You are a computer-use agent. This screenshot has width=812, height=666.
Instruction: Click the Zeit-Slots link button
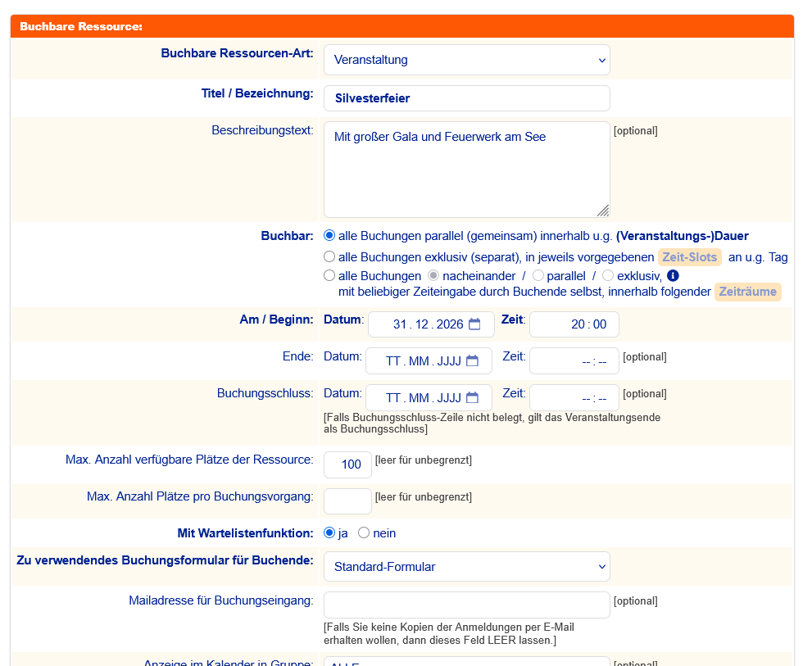click(x=689, y=257)
